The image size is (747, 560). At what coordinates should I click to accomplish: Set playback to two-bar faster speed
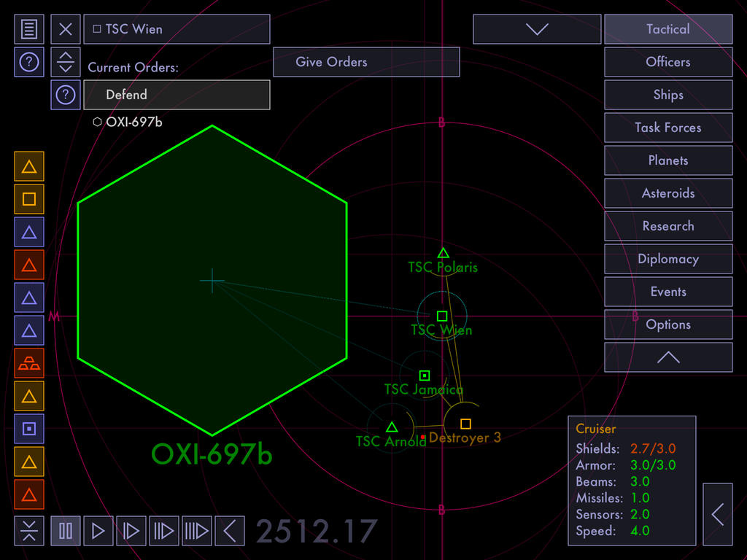164,531
